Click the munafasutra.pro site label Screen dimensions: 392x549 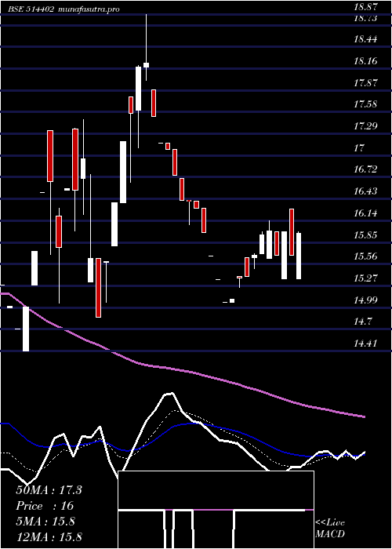coord(88,9)
